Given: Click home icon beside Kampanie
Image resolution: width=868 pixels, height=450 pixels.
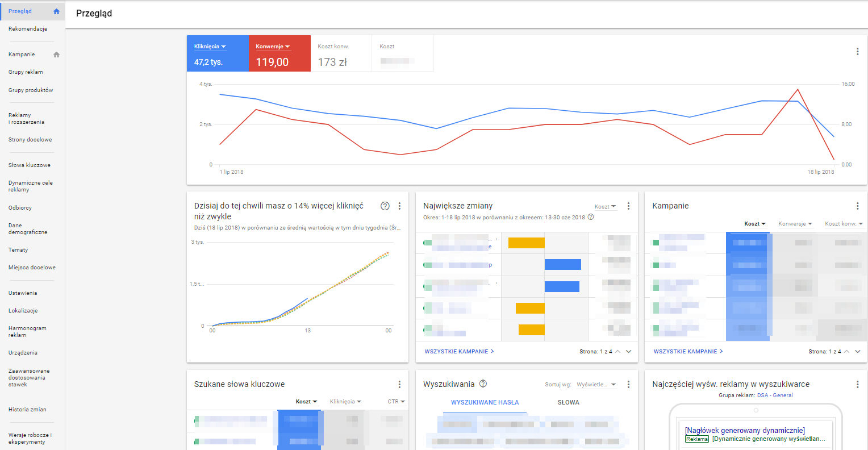Looking at the screenshot, I should pos(56,55).
